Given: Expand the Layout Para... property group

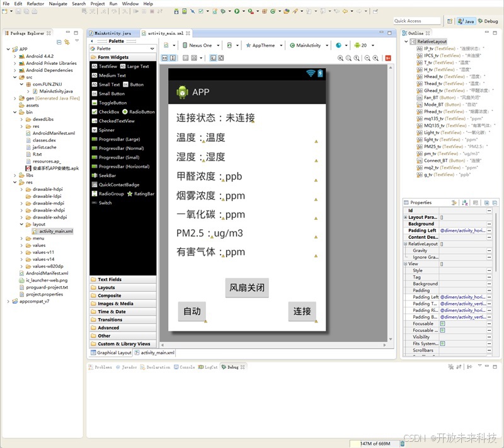Looking at the screenshot, I should (x=405, y=217).
